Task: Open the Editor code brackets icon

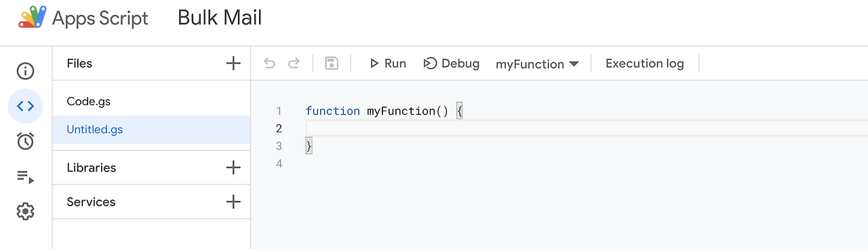Action: 25,106
